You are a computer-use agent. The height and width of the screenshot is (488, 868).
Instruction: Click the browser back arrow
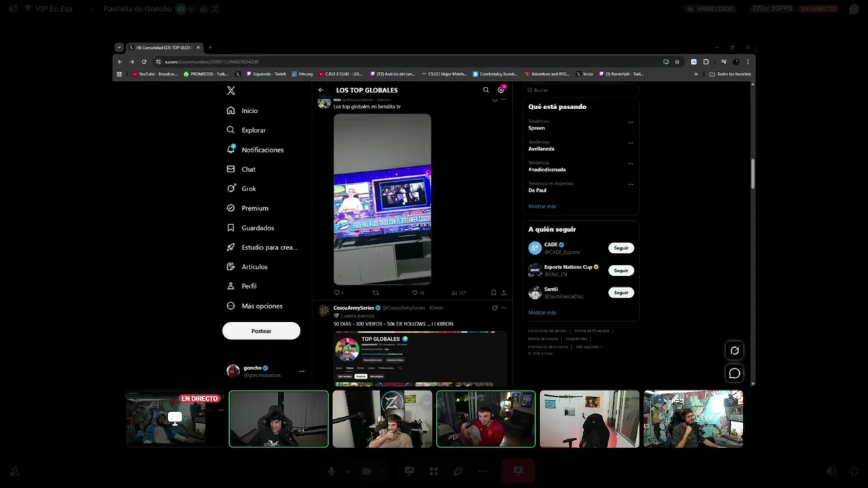click(x=120, y=62)
